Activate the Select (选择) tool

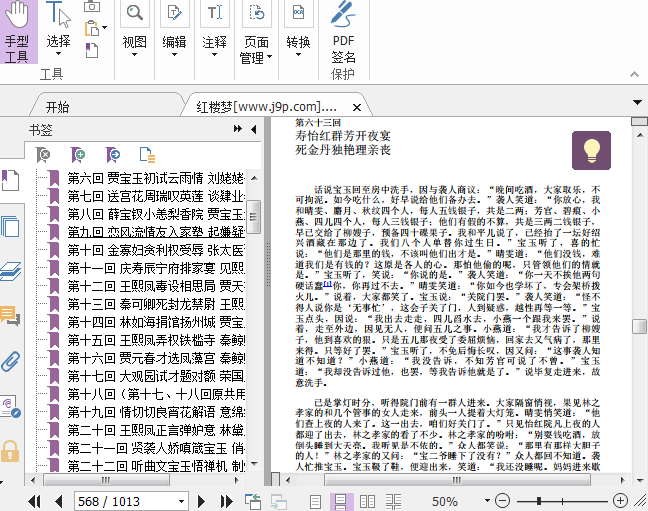[58, 30]
